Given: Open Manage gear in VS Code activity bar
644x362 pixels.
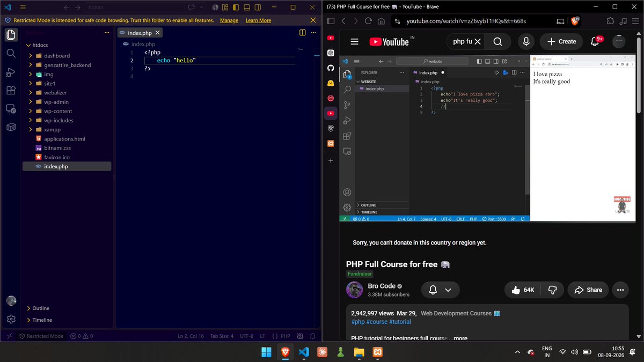Looking at the screenshot, I should pos(11,319).
